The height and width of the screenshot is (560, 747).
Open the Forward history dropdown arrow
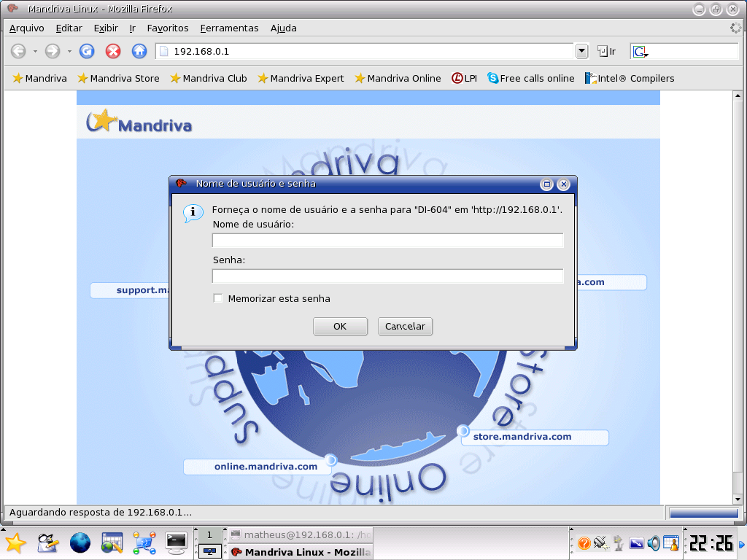[69, 51]
